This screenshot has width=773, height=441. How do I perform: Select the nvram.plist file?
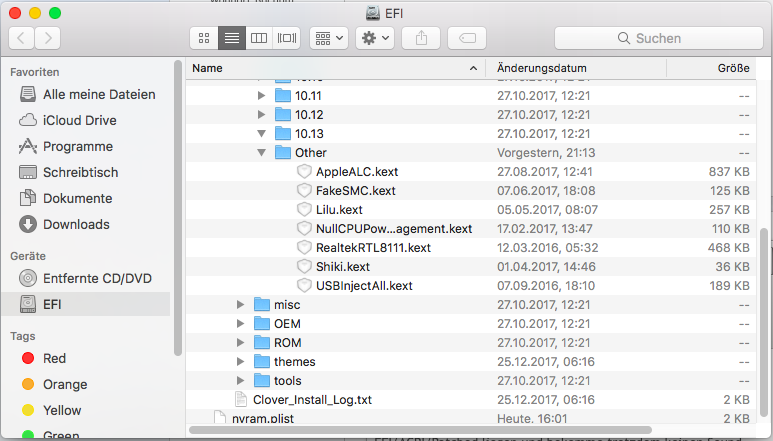[263, 418]
